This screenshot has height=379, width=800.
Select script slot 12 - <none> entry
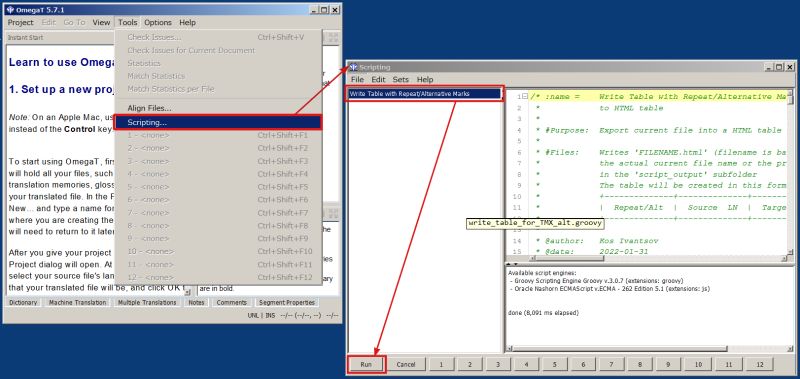coord(218,277)
